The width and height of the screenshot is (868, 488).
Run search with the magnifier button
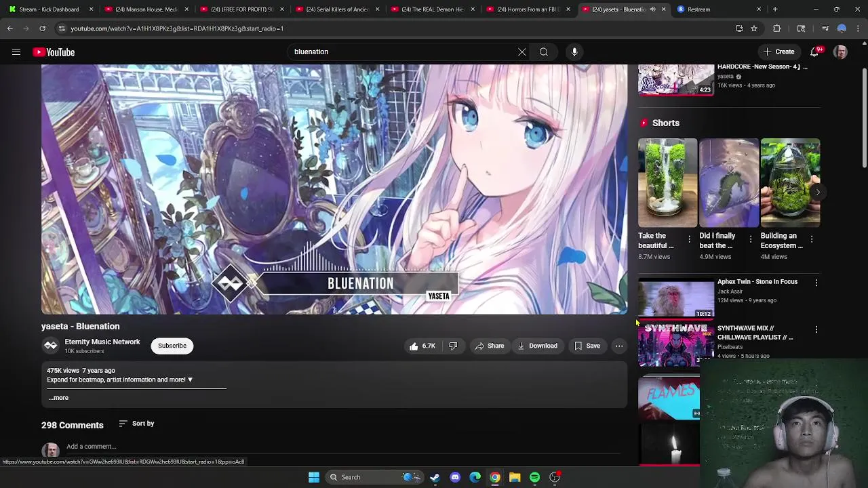(544, 52)
